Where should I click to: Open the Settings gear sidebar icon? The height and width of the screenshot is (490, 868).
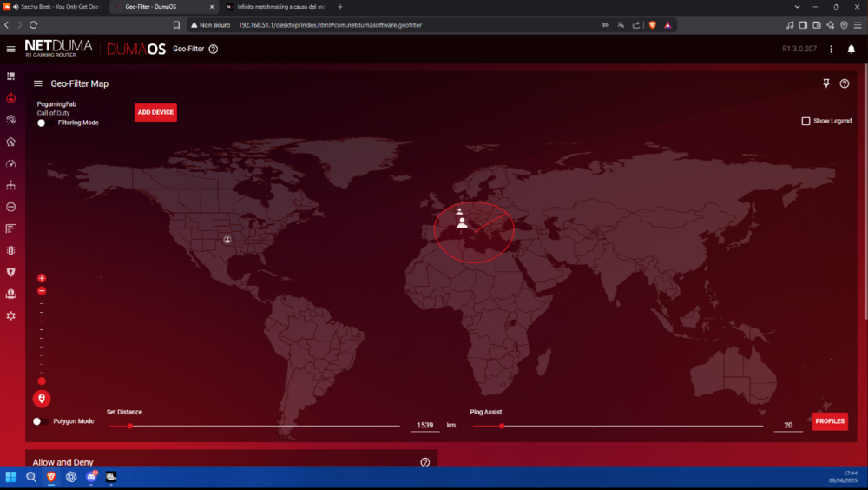point(10,315)
